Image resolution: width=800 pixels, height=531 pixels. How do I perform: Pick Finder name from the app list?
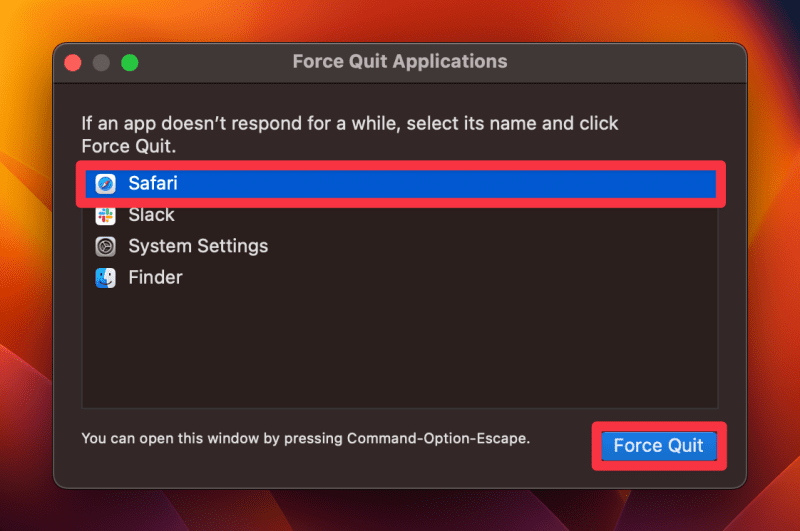click(155, 277)
